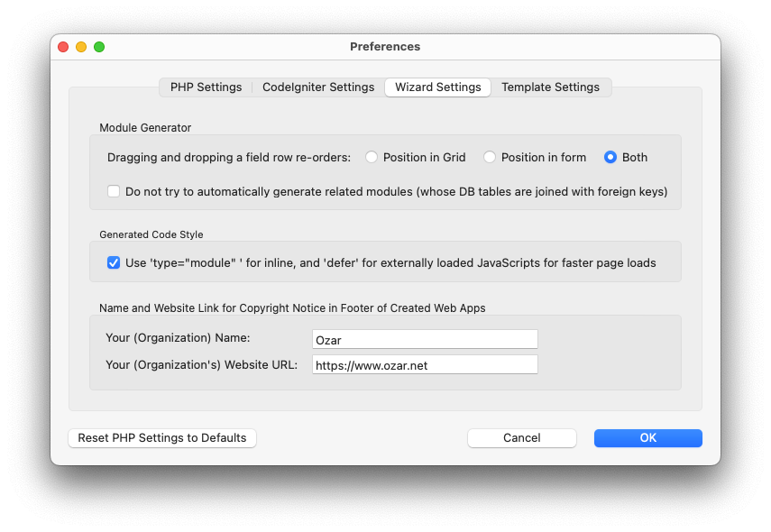The height and width of the screenshot is (532, 771).
Task: Click the Generated Code Style section label
Action: [151, 234]
